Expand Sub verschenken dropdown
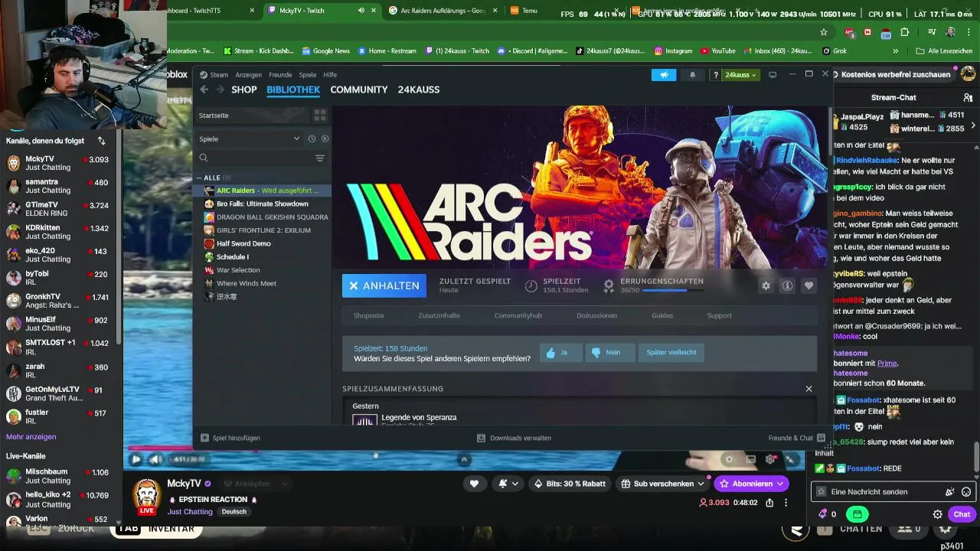 pos(701,484)
